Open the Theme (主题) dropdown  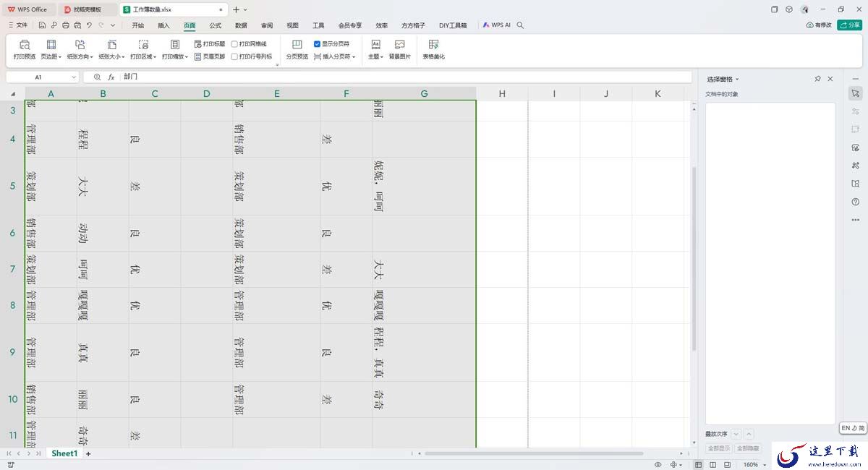(x=376, y=49)
